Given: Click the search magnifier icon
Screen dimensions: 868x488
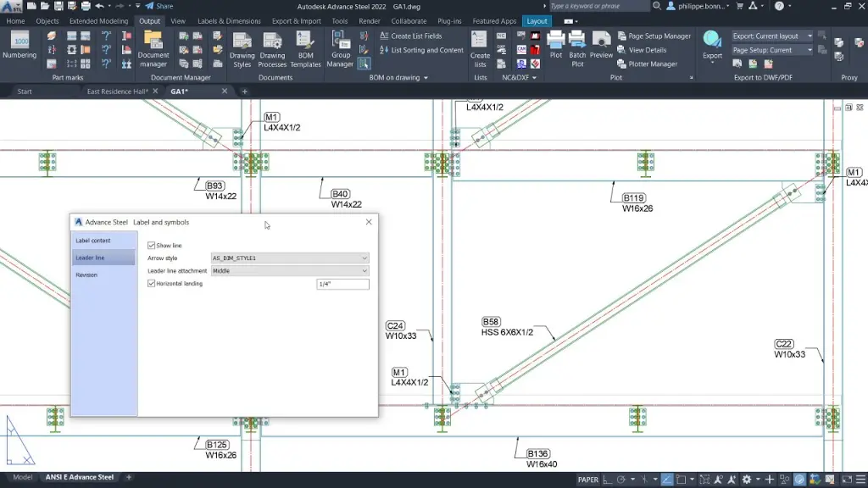Looking at the screenshot, I should [657, 6].
